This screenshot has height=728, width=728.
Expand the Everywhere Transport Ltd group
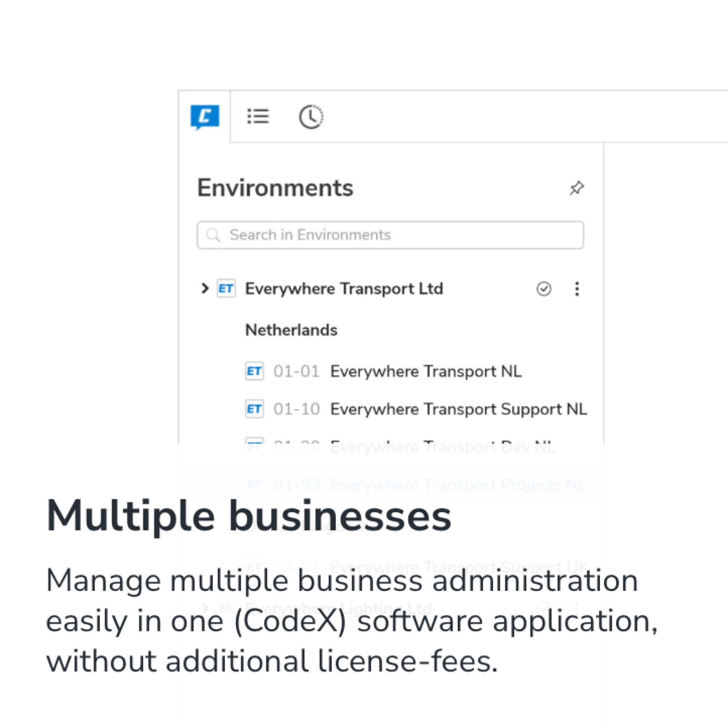pos(205,289)
